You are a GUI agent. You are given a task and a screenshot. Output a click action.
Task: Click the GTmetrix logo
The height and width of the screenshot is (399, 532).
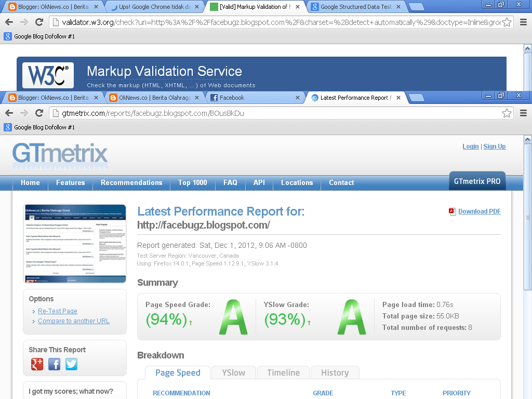60,155
